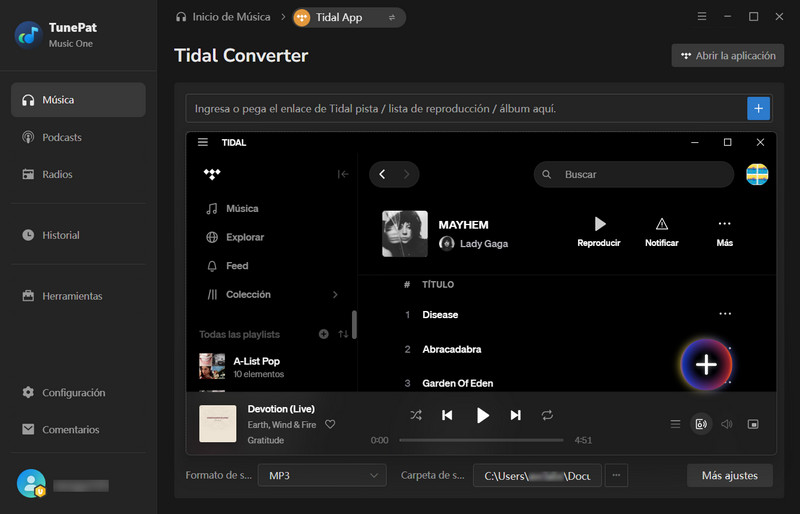Open Más options for album
Viewport: 800px width, 514px height.
pos(724,232)
